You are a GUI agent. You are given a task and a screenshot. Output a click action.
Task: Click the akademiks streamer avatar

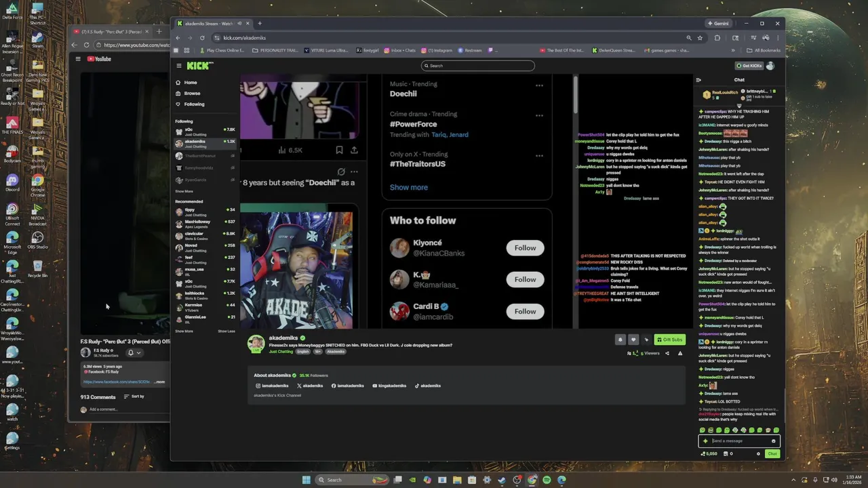pos(256,344)
